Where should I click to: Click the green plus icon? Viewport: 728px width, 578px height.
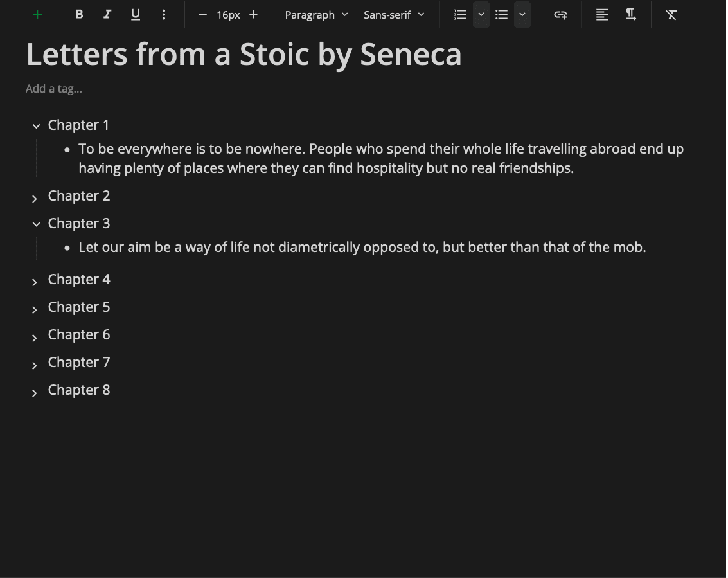click(37, 14)
